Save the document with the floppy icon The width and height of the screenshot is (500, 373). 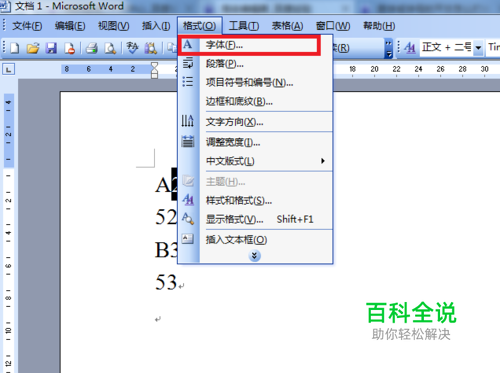51,48
